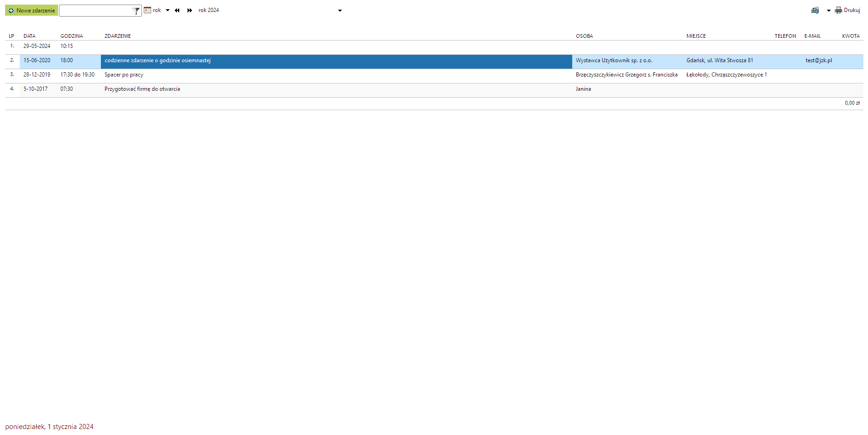Select the 18:00 time cell

click(66, 60)
